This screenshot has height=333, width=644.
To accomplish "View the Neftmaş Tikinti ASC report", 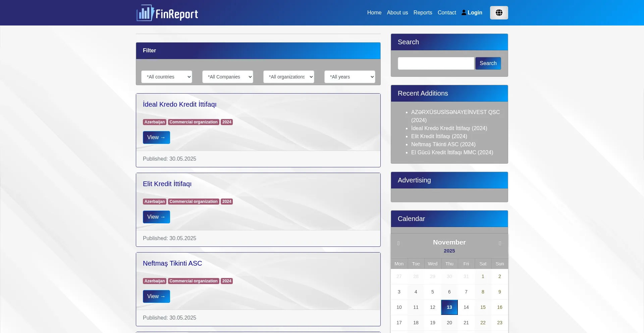I will click(x=156, y=296).
